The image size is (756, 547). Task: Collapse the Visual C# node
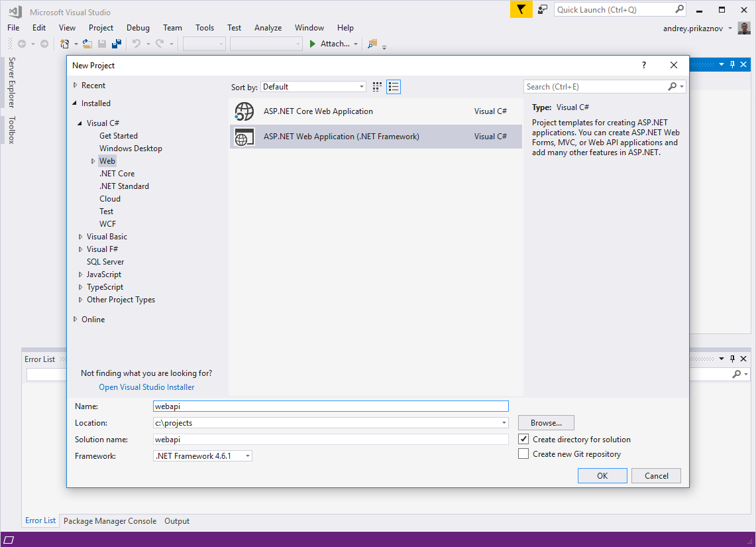click(x=80, y=123)
